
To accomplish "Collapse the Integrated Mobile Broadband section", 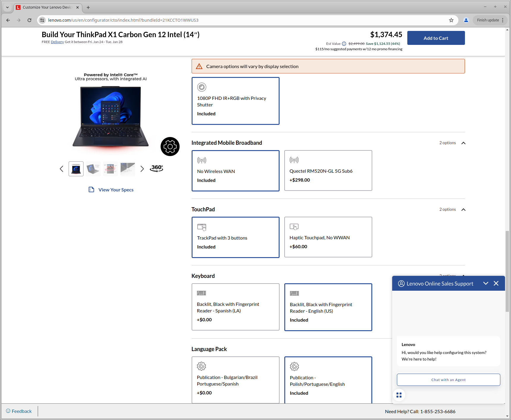I will click(x=463, y=143).
